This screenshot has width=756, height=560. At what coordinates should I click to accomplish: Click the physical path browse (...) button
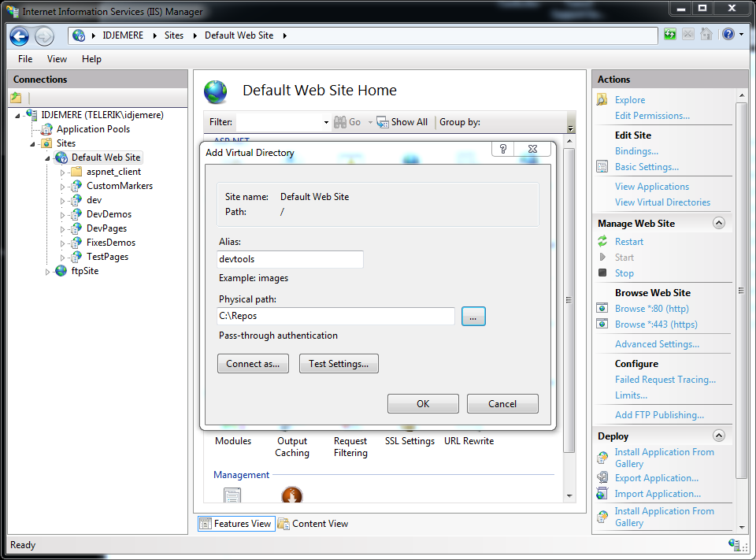[x=473, y=316]
